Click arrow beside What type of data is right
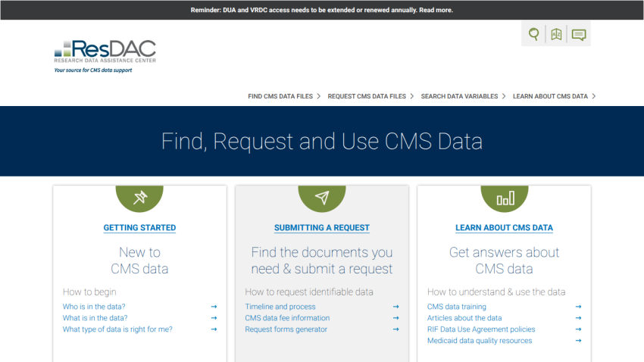 [x=214, y=329]
